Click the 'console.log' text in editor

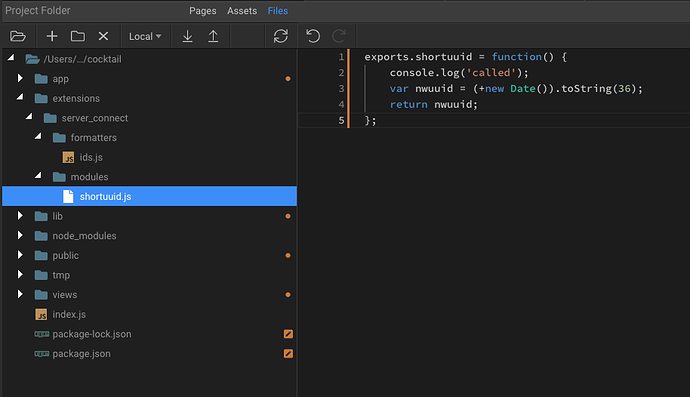tap(424, 73)
